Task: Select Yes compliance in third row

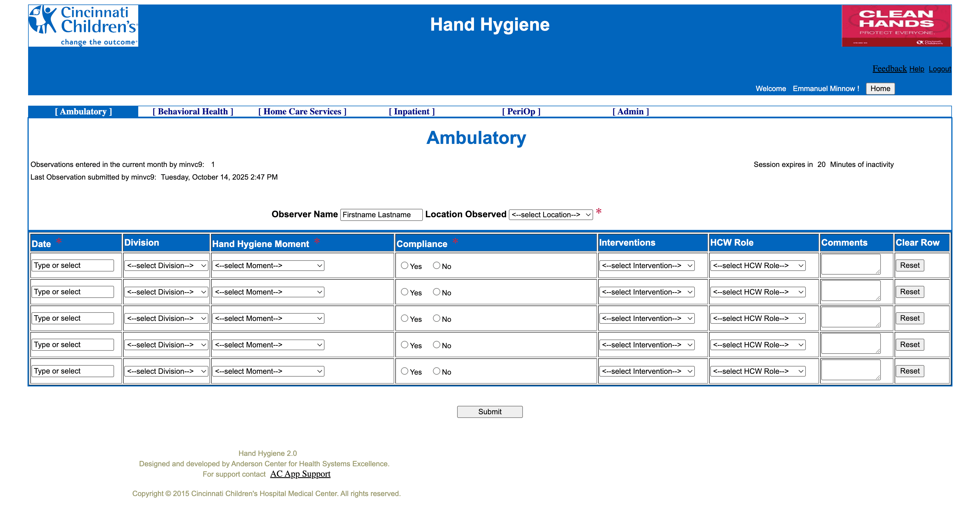Action: 404,318
